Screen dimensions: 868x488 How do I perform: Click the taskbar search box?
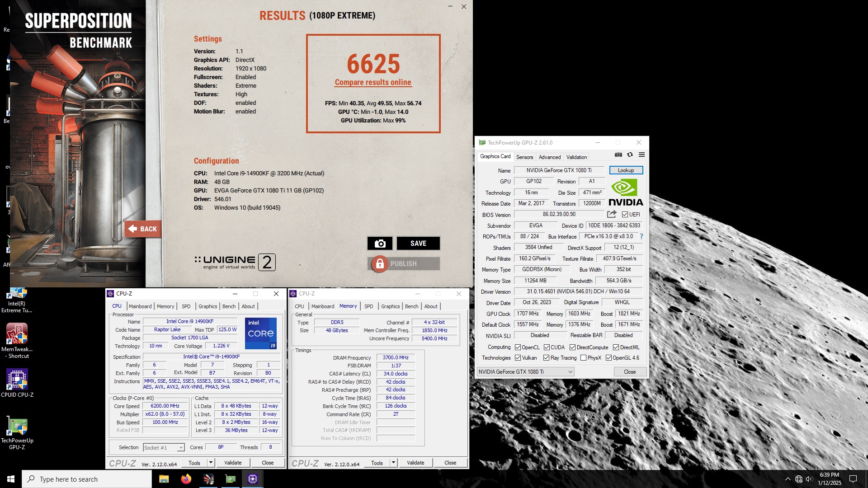[x=87, y=479]
